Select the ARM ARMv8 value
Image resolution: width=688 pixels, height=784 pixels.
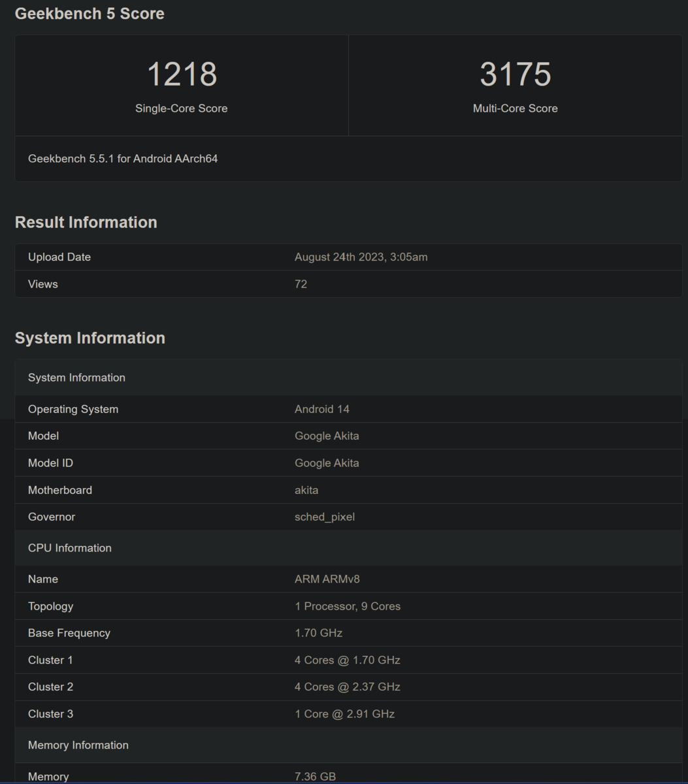click(x=327, y=580)
